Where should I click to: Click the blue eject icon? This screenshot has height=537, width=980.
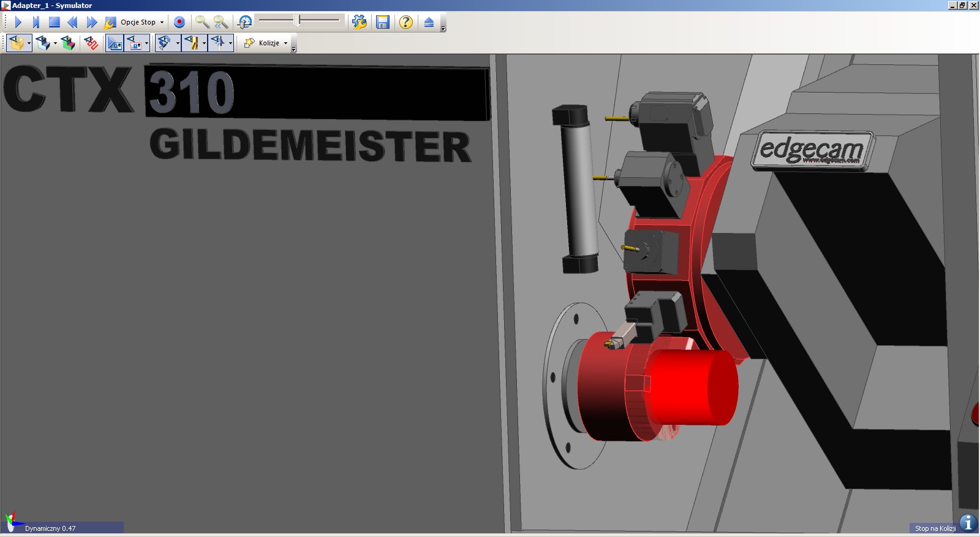429,23
